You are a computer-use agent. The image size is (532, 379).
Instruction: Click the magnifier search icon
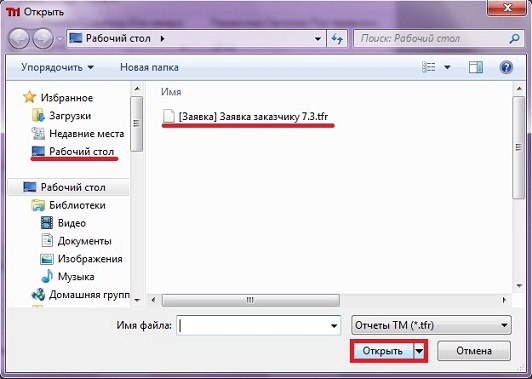514,39
